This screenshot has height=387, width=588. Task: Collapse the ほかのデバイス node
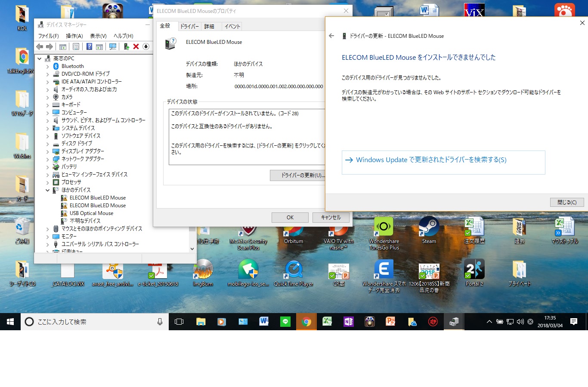47,190
